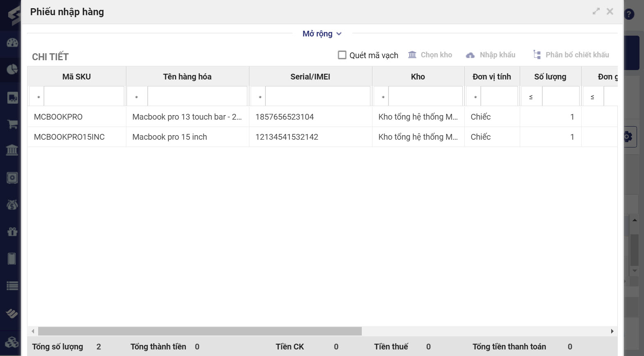Click the Tên hàng hóa filter input

(x=197, y=97)
